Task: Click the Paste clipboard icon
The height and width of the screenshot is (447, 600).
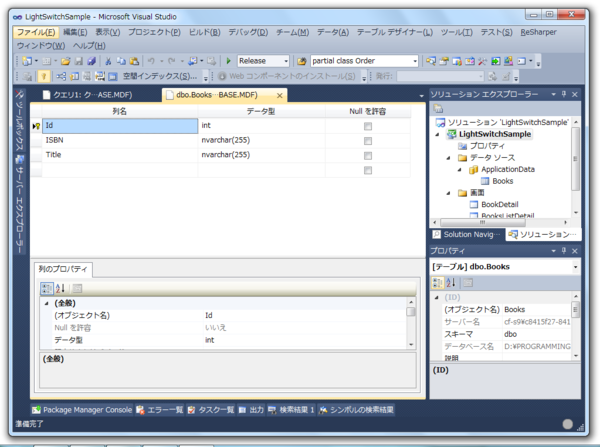Action: pyautogui.click(x=134, y=61)
